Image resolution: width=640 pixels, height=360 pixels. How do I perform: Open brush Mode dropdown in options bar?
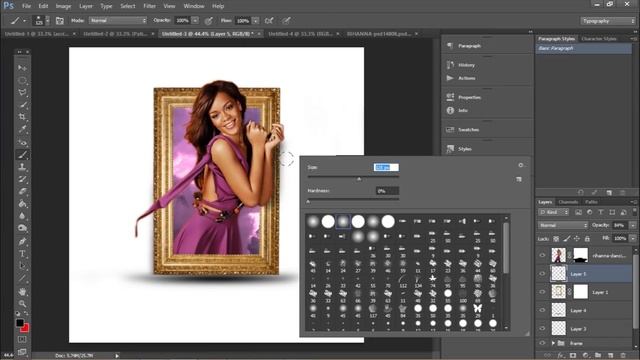click(118, 20)
